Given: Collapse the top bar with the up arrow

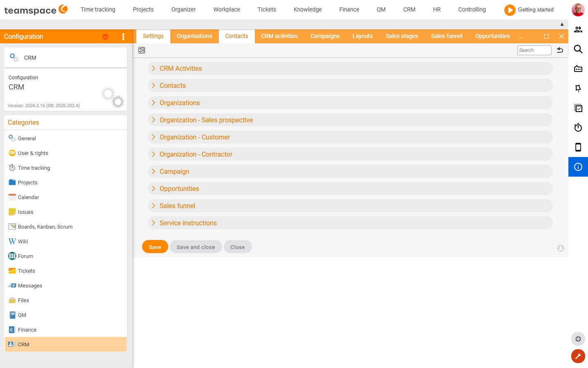Looking at the screenshot, I should click(x=562, y=25).
